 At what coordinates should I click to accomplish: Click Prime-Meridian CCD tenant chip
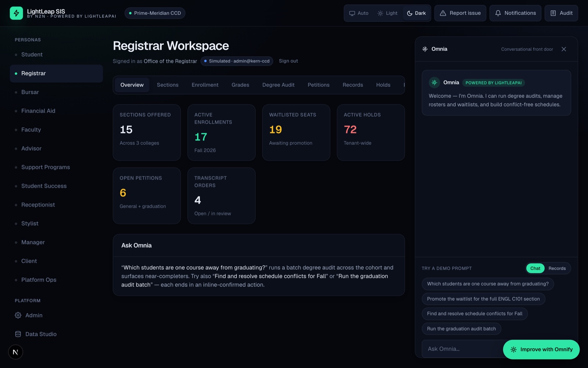tap(155, 13)
